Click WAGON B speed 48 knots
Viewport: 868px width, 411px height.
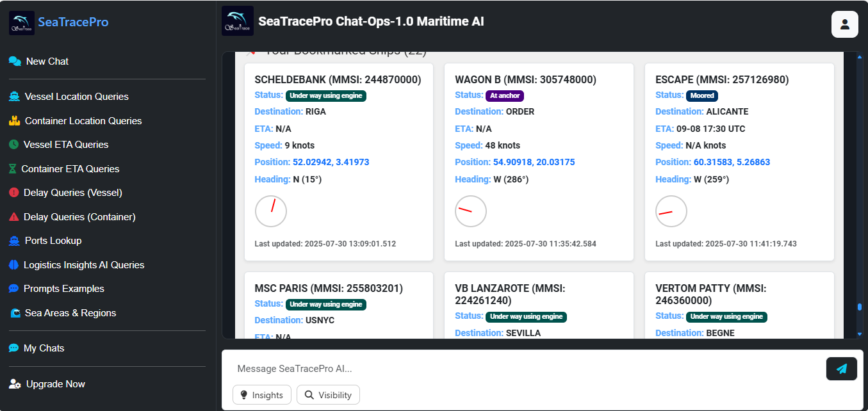click(503, 145)
